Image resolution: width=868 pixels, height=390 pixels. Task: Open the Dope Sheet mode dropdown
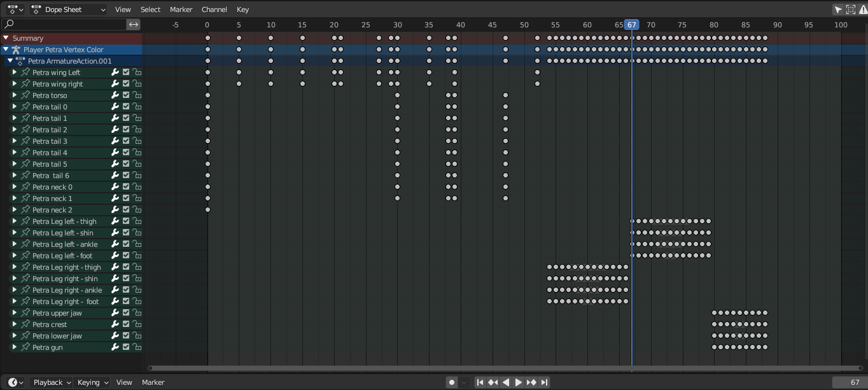[68, 10]
